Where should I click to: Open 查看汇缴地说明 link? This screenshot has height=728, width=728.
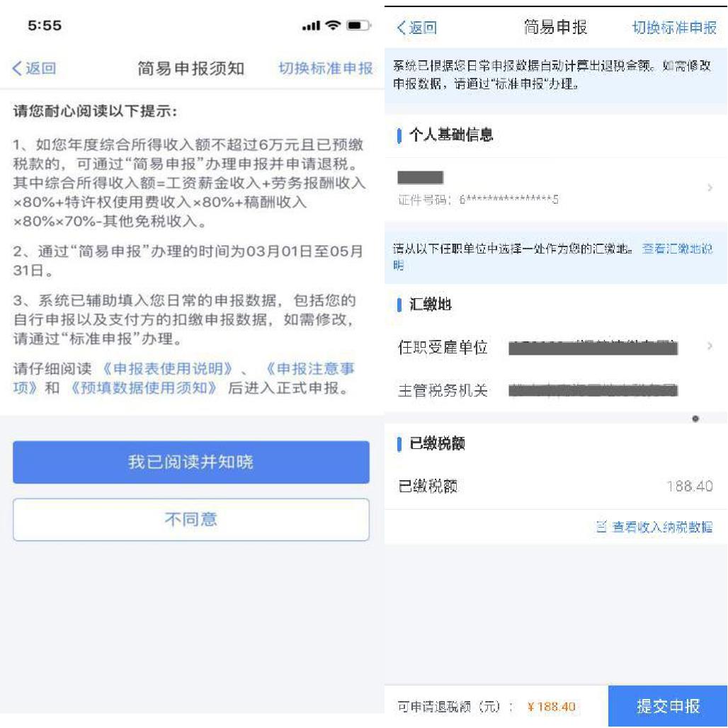tap(552, 257)
